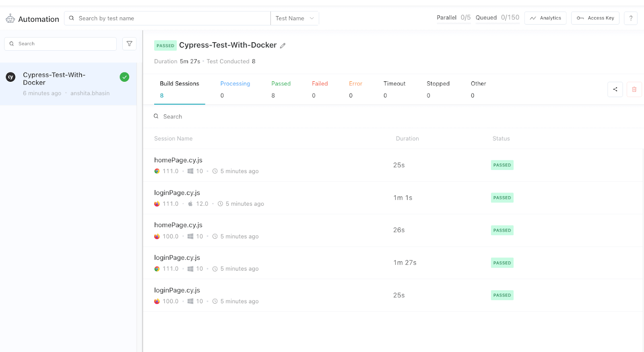Click Firefox icon of loginPage.cy.js 12.0 session
The image size is (644, 352).
(x=157, y=204)
